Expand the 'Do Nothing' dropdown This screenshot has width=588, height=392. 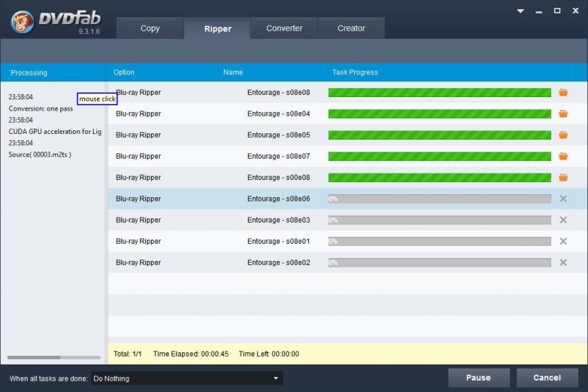click(x=276, y=379)
